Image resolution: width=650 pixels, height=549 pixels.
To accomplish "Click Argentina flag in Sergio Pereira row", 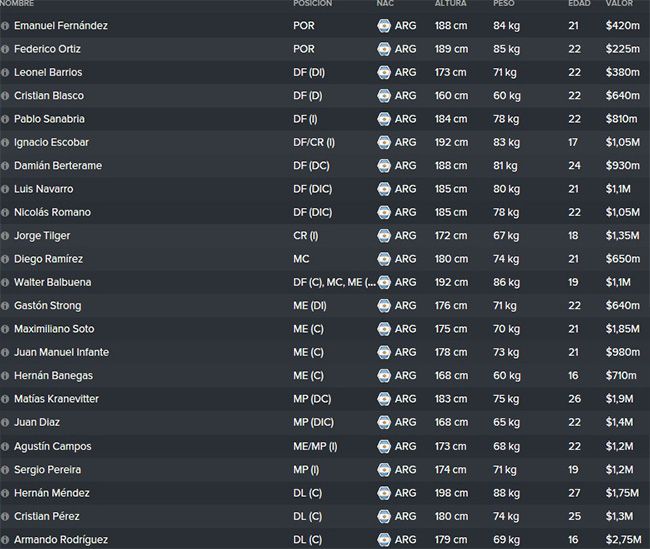I will pyautogui.click(x=384, y=470).
